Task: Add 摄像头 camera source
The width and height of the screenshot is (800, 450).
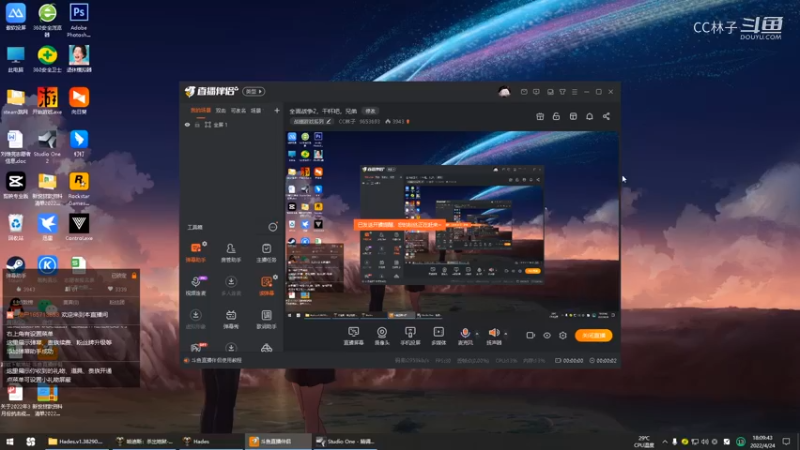Action: (382, 336)
